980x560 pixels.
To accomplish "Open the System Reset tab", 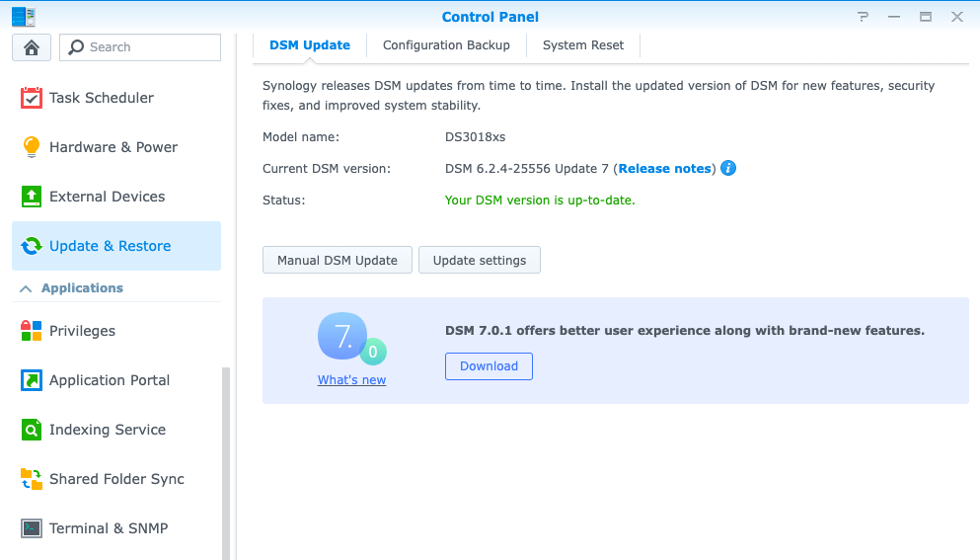I will [583, 45].
